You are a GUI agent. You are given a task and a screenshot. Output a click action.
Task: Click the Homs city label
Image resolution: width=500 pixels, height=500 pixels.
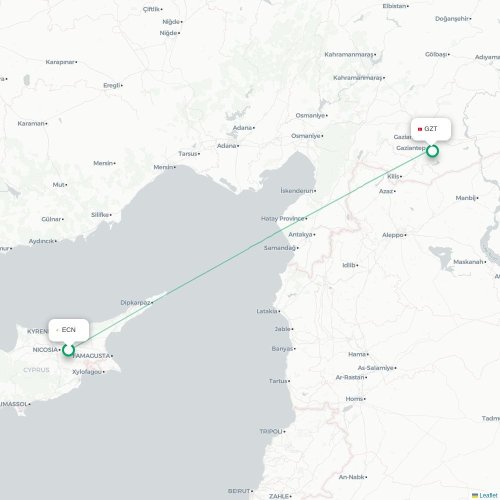(354, 399)
